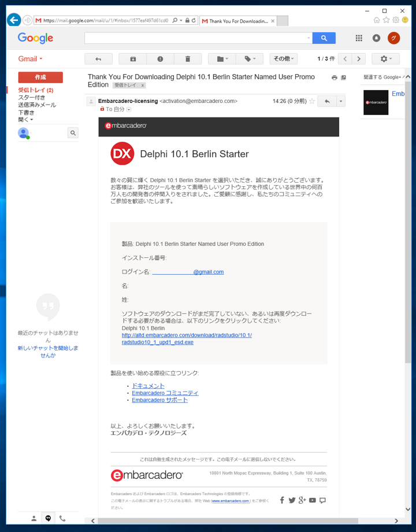Image resolution: width=416 pixels, height=532 pixels.
Task: Click 新しいチャットを開始しませんか link
Action: (48, 352)
